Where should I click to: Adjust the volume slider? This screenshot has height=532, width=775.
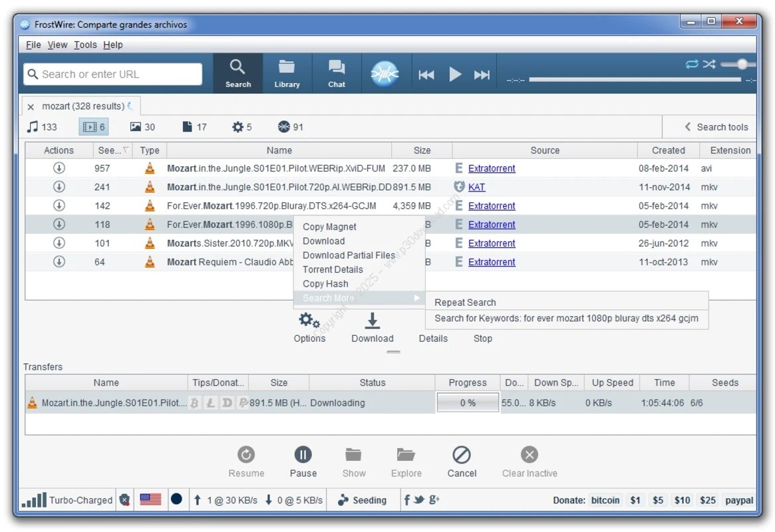click(742, 64)
